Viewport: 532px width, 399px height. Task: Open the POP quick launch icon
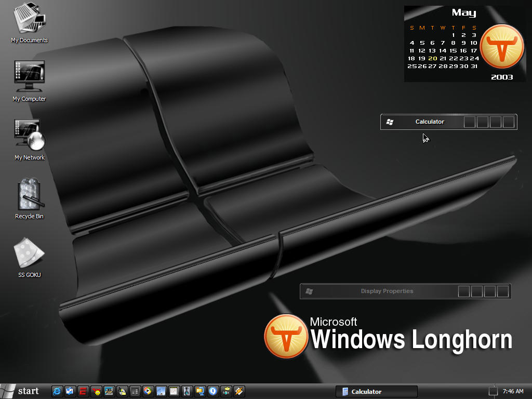point(109,391)
